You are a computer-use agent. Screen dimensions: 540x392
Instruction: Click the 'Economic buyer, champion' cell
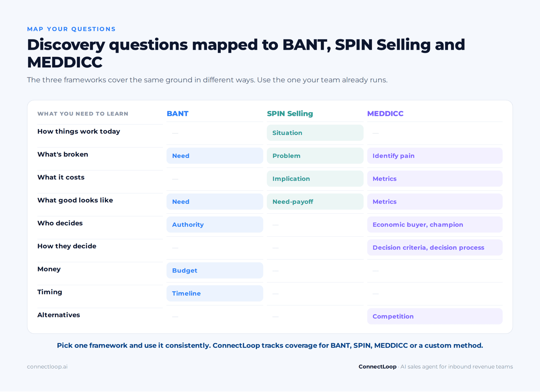pos(435,225)
